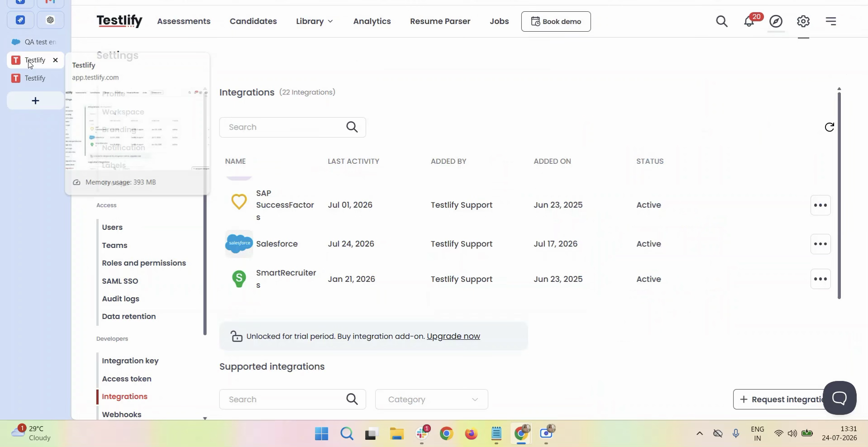Click the ENG IN language indicator
This screenshot has width=868, height=447.
click(757, 433)
